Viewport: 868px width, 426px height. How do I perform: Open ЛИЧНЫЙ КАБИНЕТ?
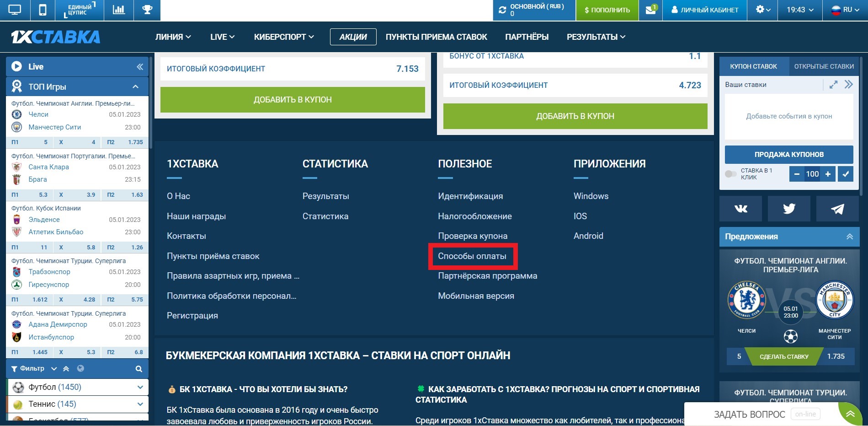[x=705, y=10]
